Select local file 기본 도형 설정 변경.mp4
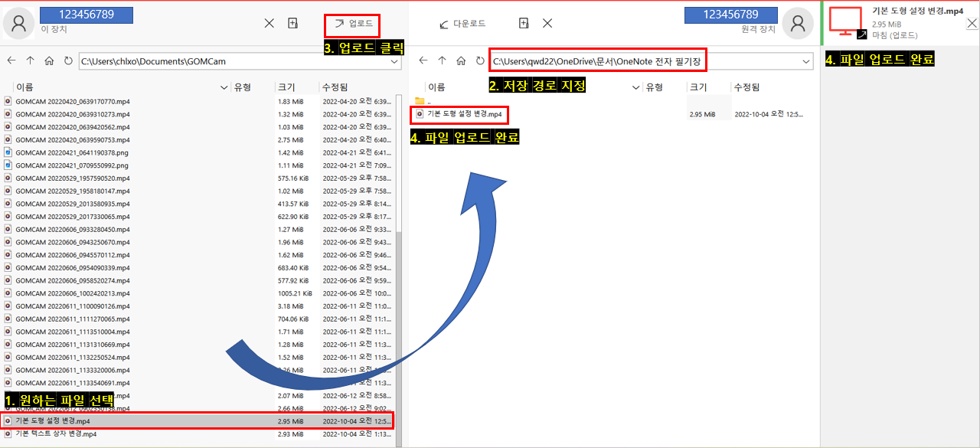Screen dimensions: 980x448 pos(198,421)
